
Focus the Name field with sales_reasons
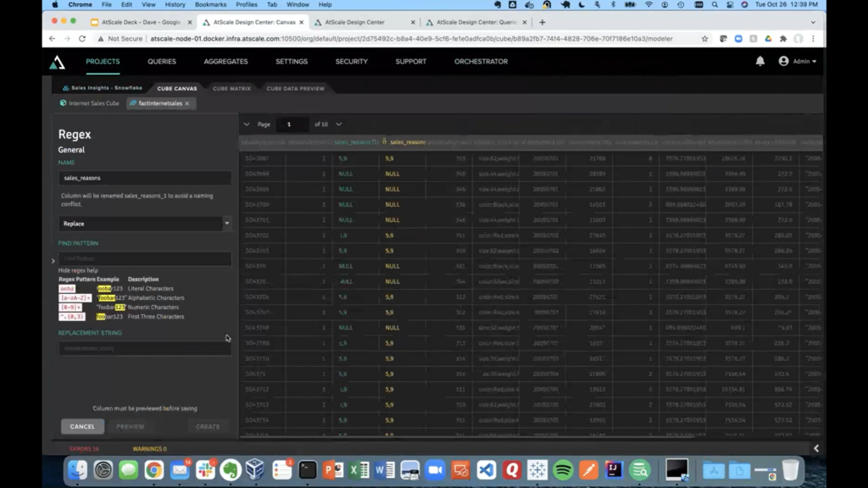point(144,178)
